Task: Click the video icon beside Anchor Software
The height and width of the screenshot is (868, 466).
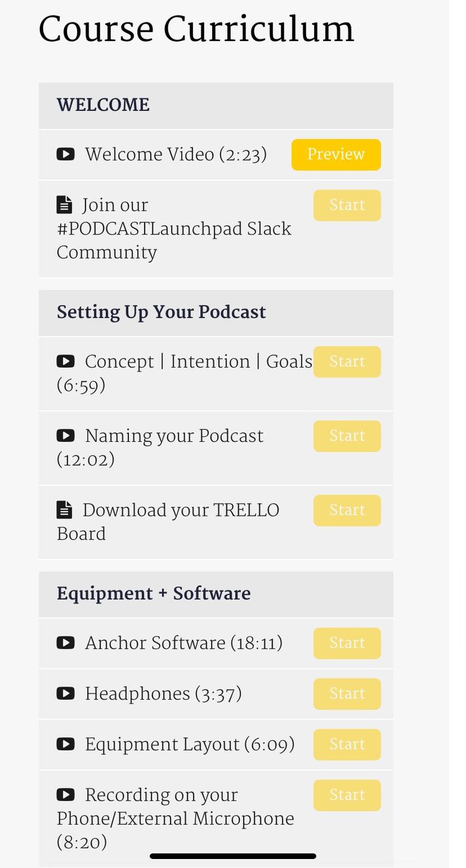Action: coord(66,643)
